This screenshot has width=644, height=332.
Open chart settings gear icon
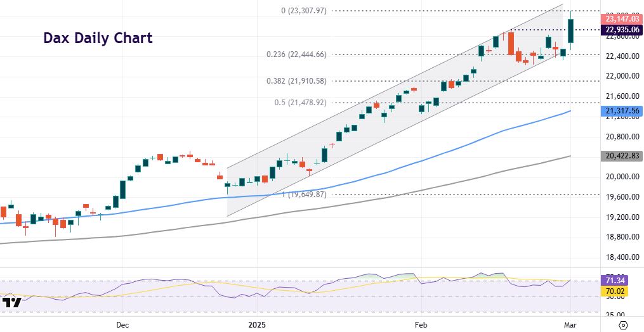click(x=622, y=325)
